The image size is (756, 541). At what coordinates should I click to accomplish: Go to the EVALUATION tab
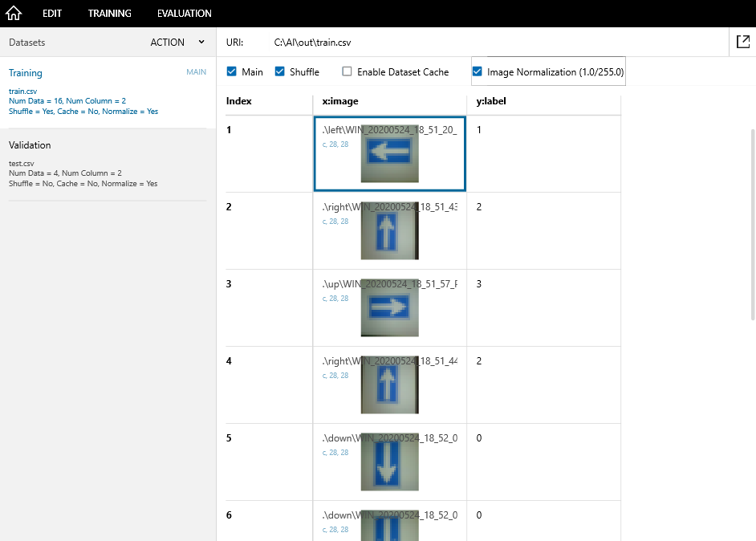[x=185, y=13]
